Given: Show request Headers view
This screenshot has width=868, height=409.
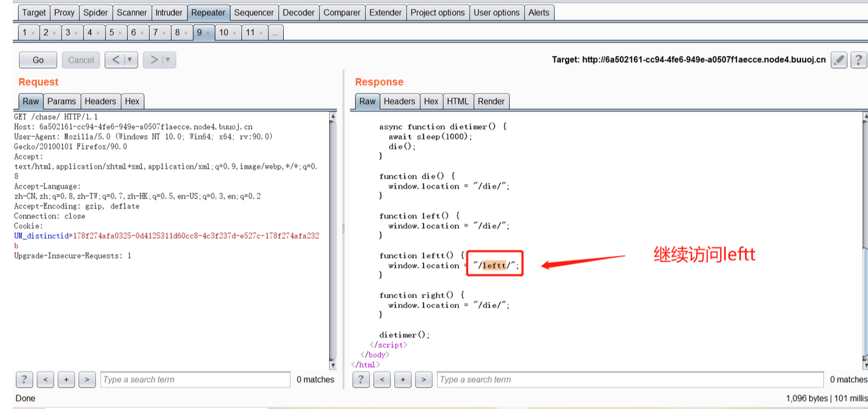Looking at the screenshot, I should tap(100, 101).
